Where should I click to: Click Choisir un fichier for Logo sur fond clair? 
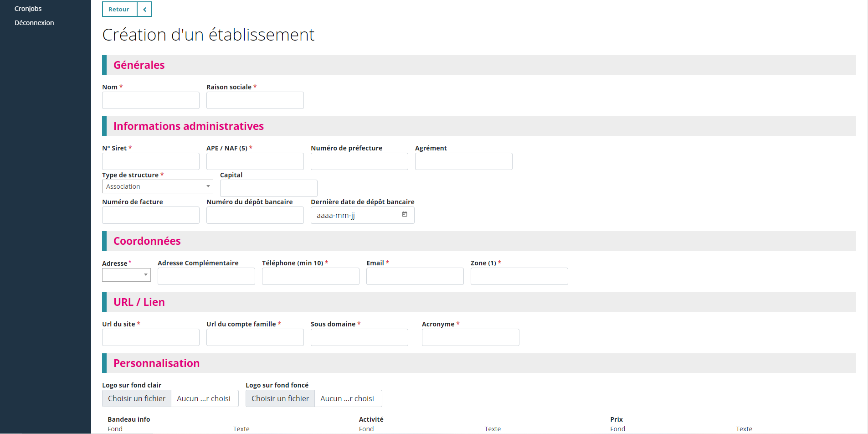coord(137,398)
